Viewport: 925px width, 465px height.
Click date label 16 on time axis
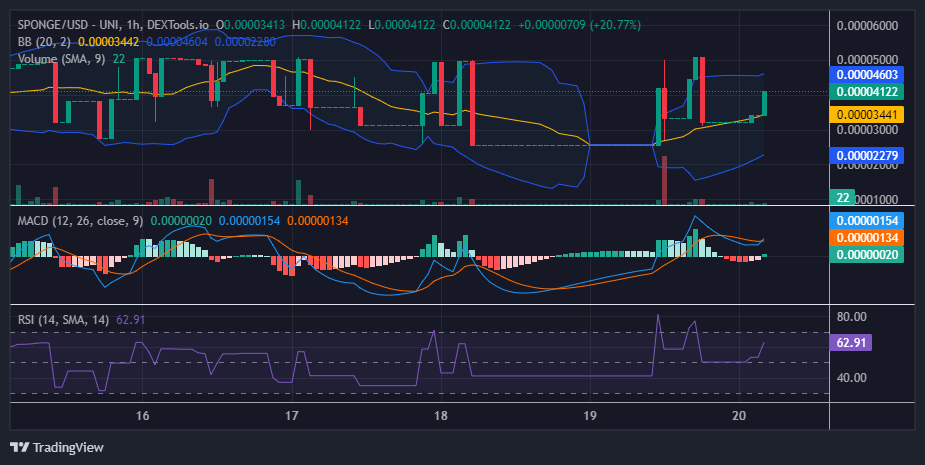coord(142,415)
